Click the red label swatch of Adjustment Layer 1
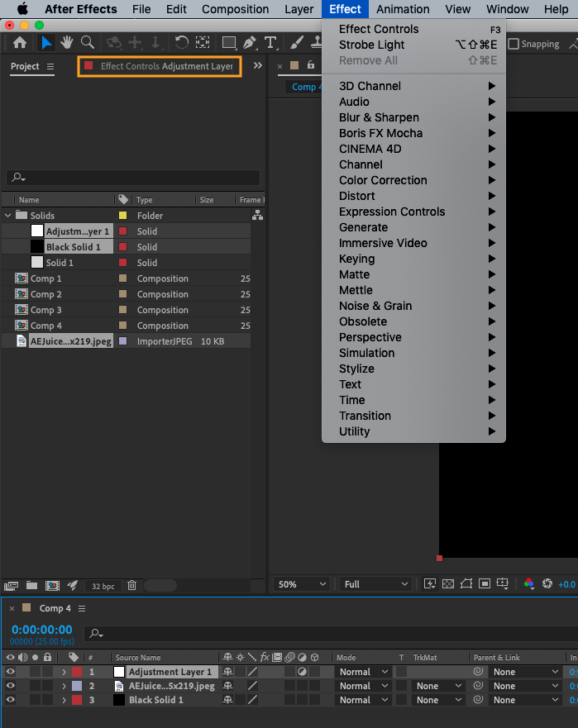The height and width of the screenshot is (728, 578). pos(77,672)
